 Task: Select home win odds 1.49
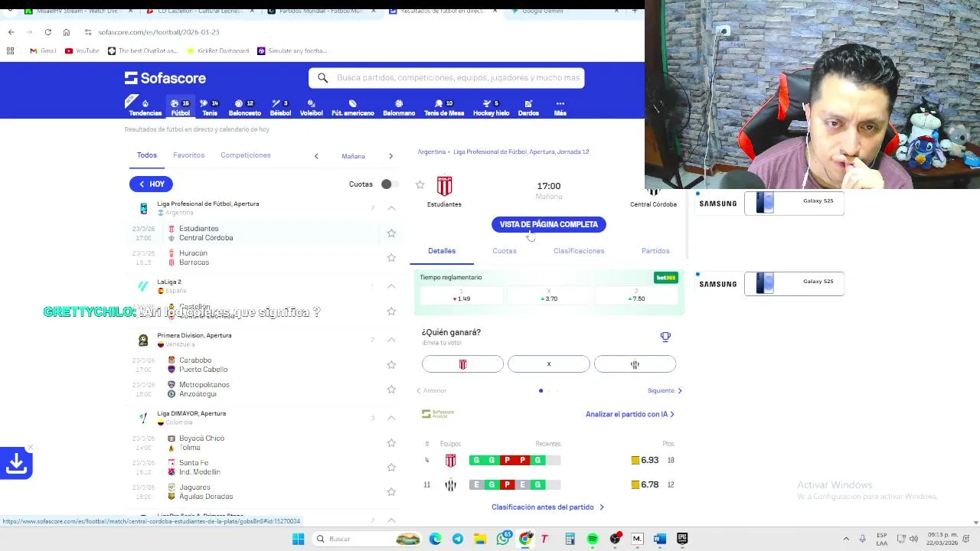pyautogui.click(x=461, y=295)
